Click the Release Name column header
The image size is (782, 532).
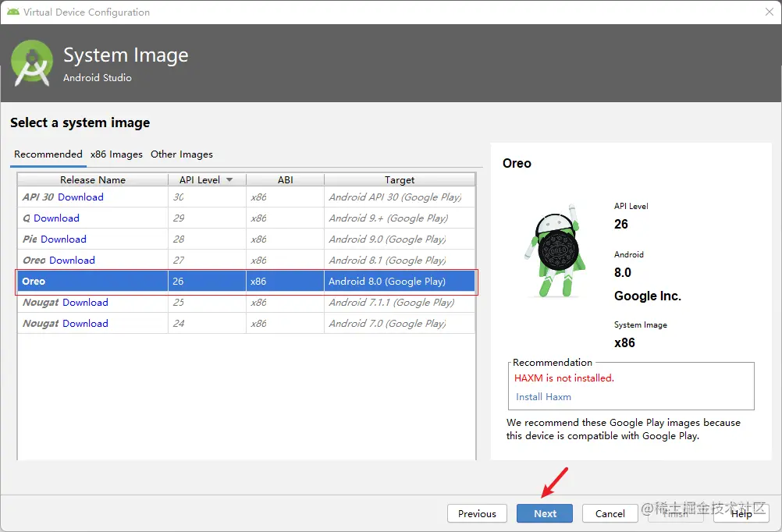93,179
